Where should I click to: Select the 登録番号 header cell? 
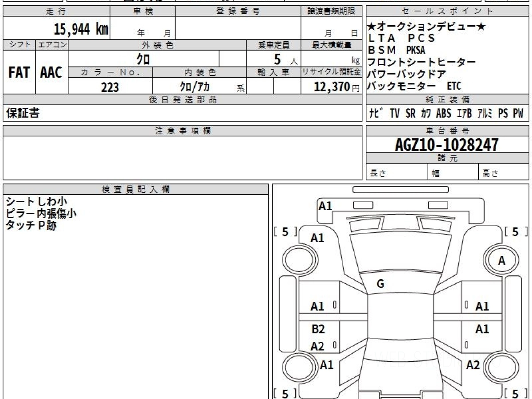(238, 12)
